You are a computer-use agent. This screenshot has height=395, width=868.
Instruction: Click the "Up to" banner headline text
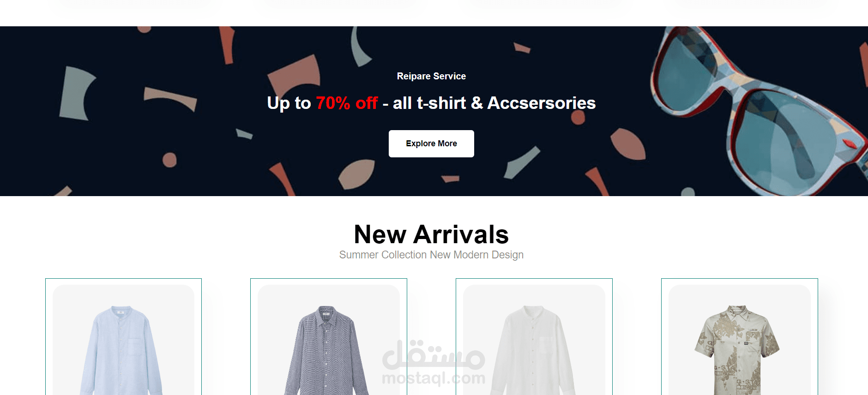tap(289, 103)
